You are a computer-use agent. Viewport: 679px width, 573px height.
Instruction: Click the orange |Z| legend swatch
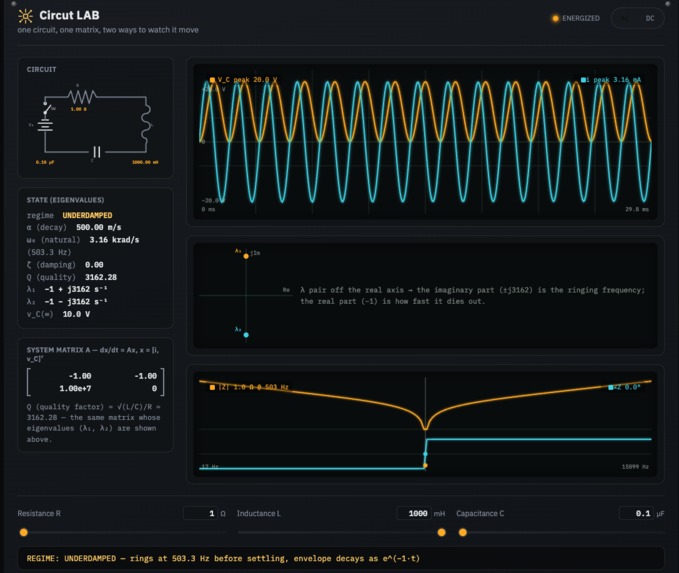212,387
